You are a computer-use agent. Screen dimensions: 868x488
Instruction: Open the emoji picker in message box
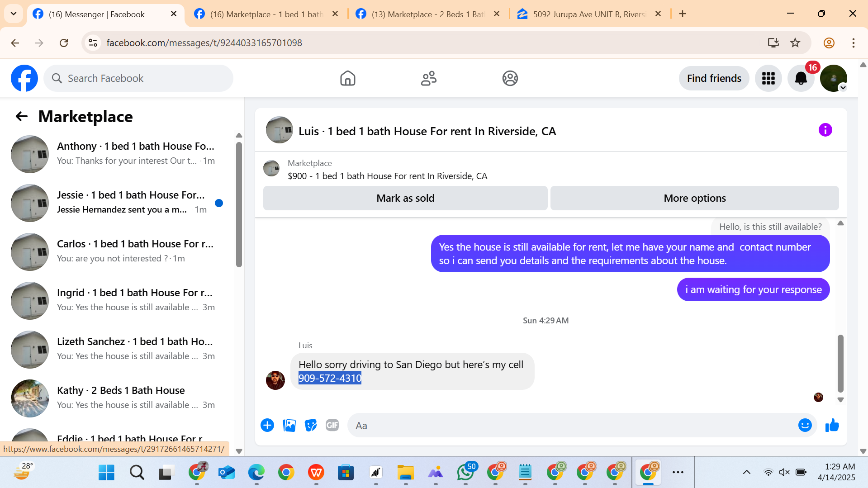805,425
